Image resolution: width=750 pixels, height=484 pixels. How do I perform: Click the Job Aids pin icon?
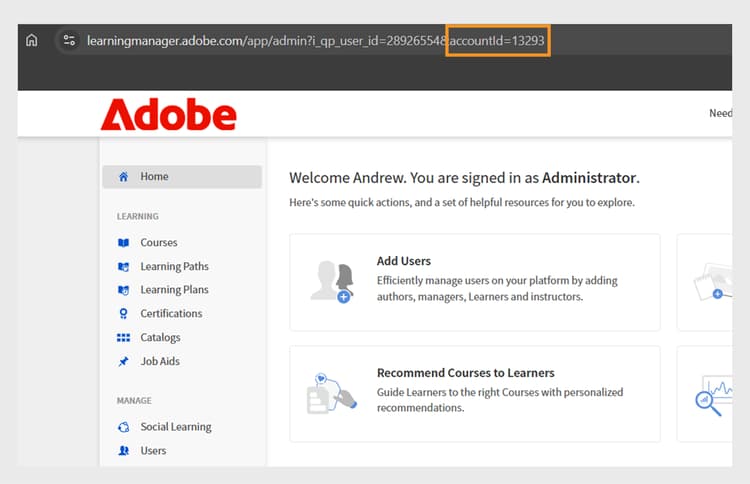[123, 361]
